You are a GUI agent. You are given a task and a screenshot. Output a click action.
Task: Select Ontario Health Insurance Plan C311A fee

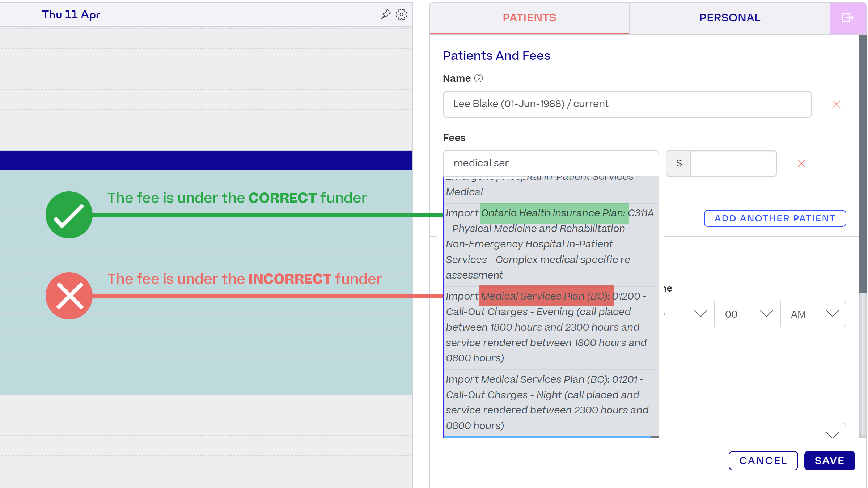(x=550, y=244)
